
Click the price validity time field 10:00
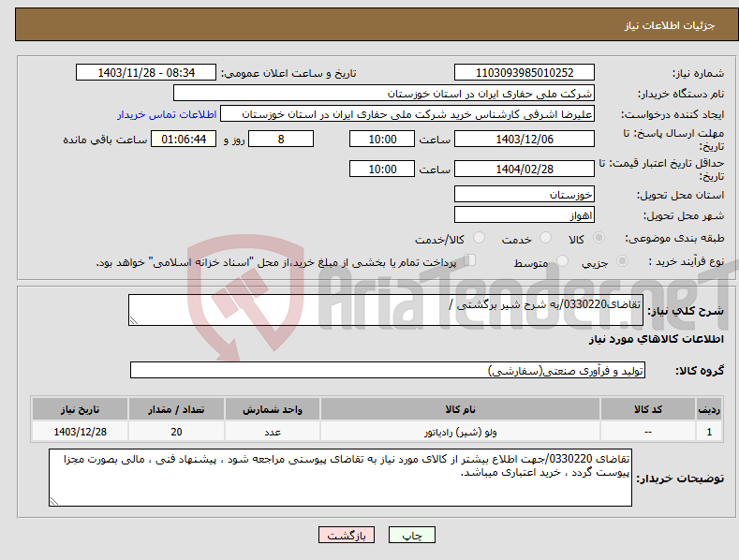click(x=382, y=169)
